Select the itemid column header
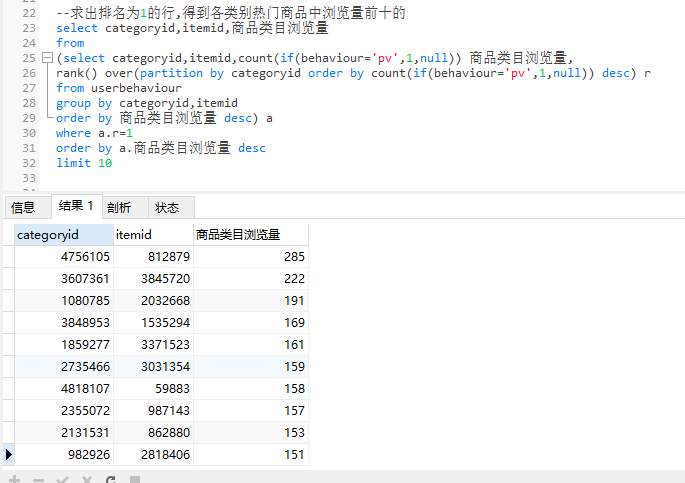685x483 pixels. click(153, 235)
